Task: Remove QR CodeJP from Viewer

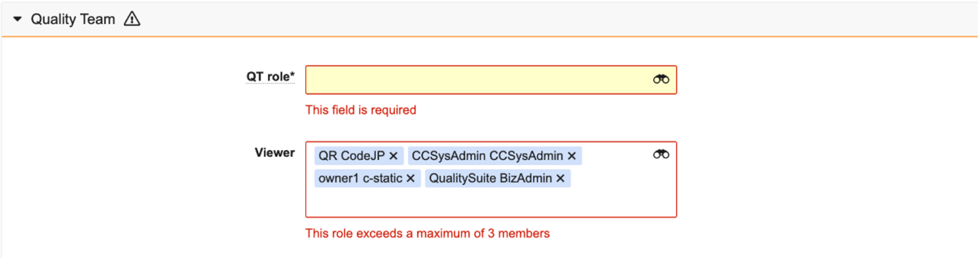Action: pos(393,156)
